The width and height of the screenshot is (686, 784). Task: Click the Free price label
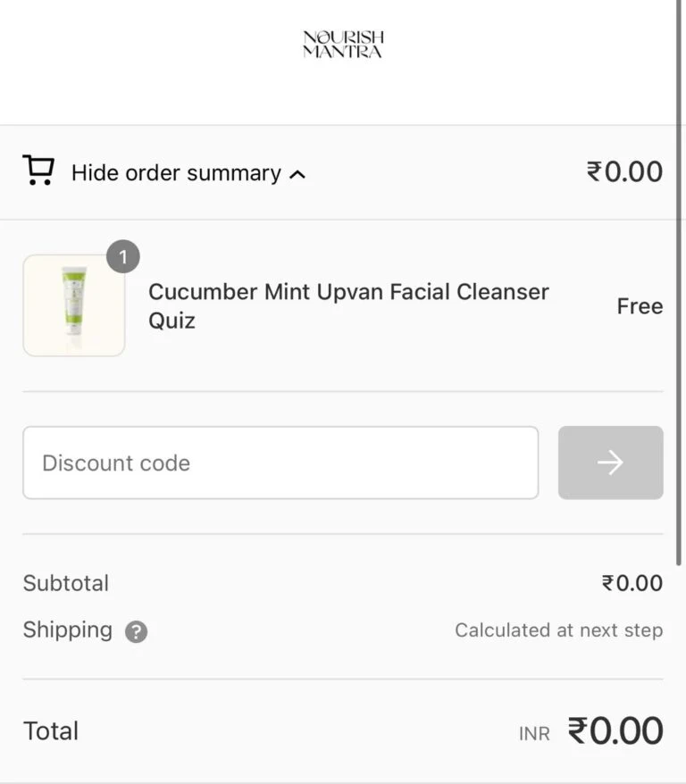[x=640, y=306]
